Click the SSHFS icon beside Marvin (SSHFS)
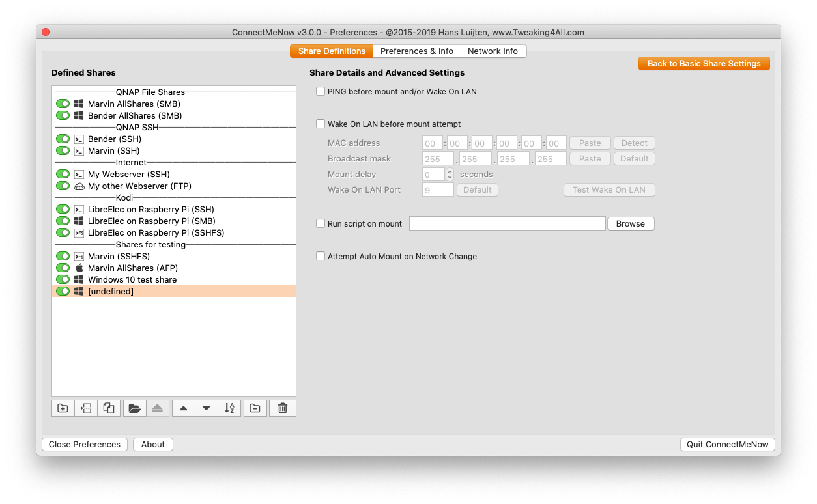The height and width of the screenshot is (504, 817). (x=79, y=256)
